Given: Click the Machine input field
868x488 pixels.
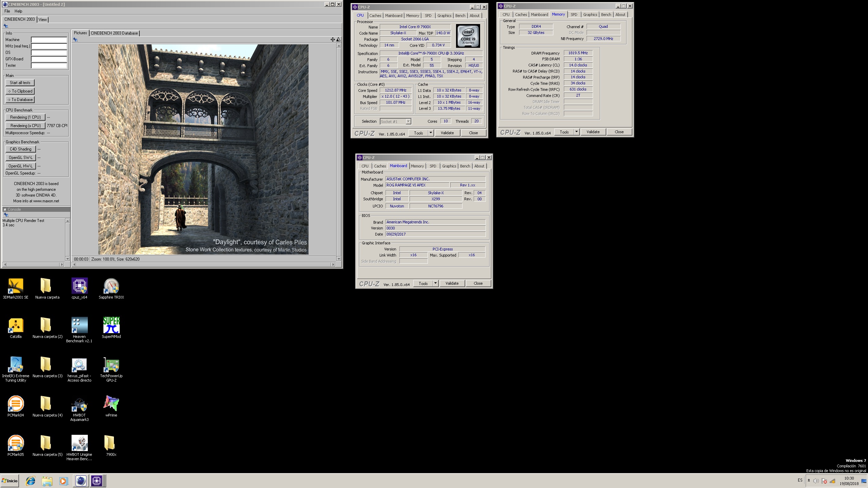Looking at the screenshot, I should point(49,40).
